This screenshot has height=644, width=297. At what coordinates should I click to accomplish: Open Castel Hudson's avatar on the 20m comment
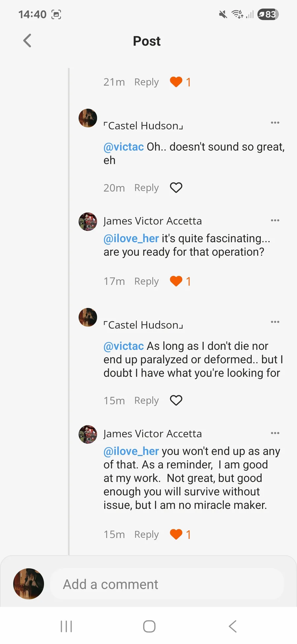[x=88, y=118]
